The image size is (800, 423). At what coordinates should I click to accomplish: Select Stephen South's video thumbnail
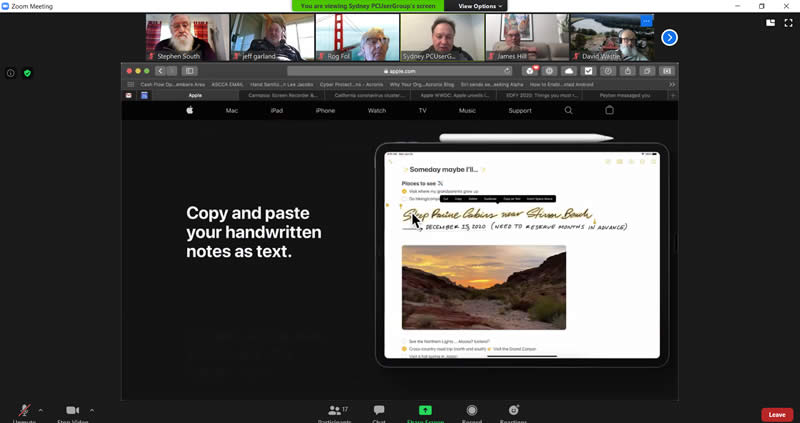tap(187, 37)
